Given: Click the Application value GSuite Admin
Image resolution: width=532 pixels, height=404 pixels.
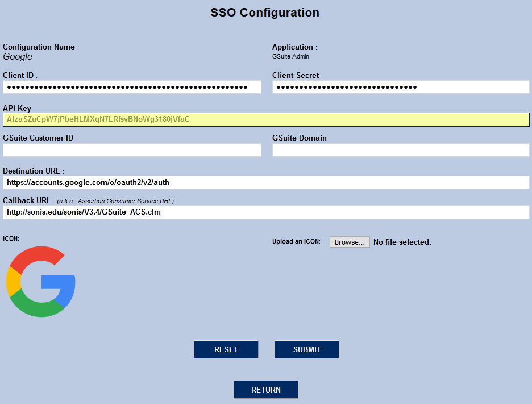Looking at the screenshot, I should 290,56.
